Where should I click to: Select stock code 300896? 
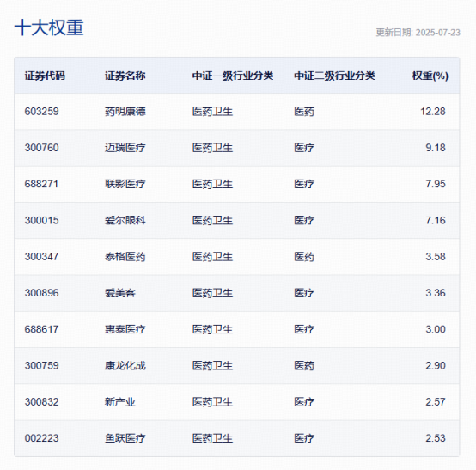click(41, 293)
